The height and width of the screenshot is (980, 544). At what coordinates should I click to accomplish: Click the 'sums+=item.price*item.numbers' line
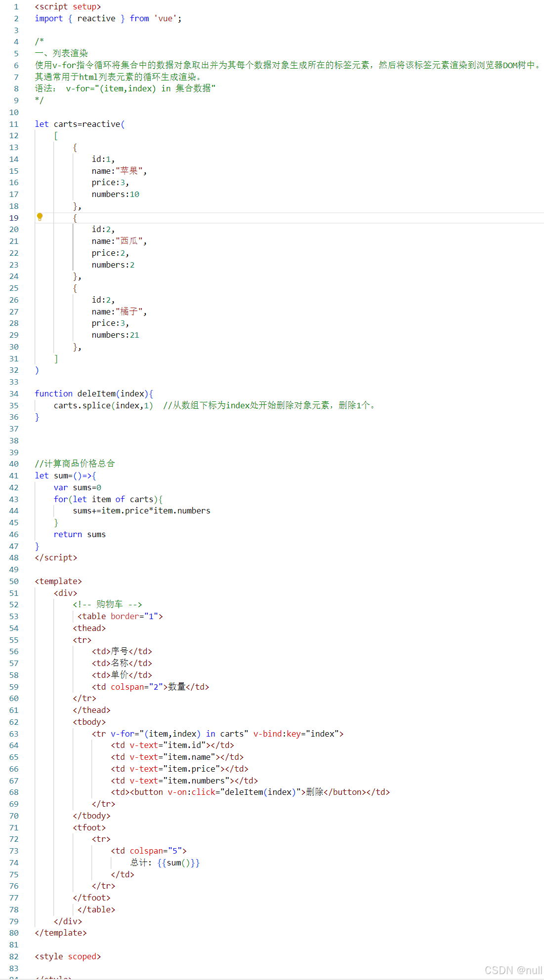[142, 510]
